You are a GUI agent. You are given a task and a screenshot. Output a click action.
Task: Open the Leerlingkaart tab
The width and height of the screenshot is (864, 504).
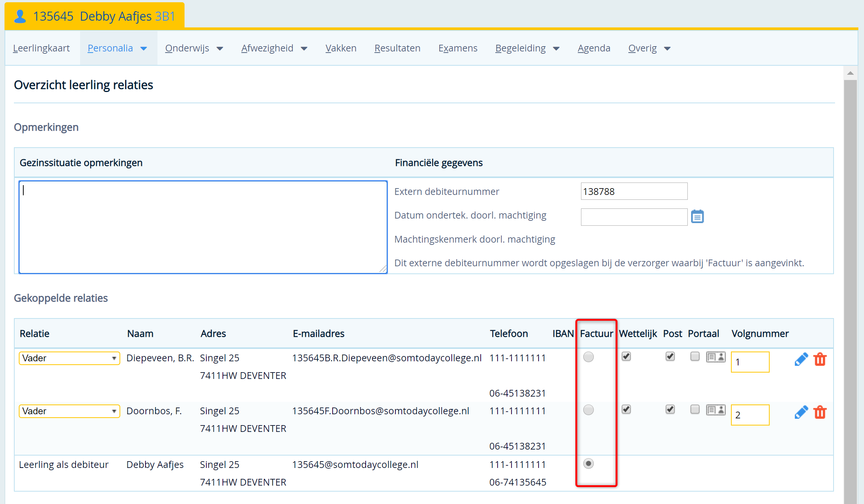(41, 48)
